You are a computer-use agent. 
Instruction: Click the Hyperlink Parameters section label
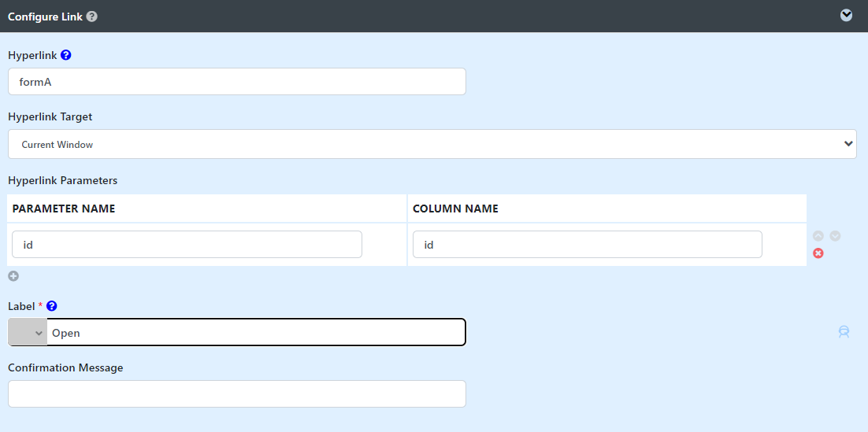(x=62, y=180)
